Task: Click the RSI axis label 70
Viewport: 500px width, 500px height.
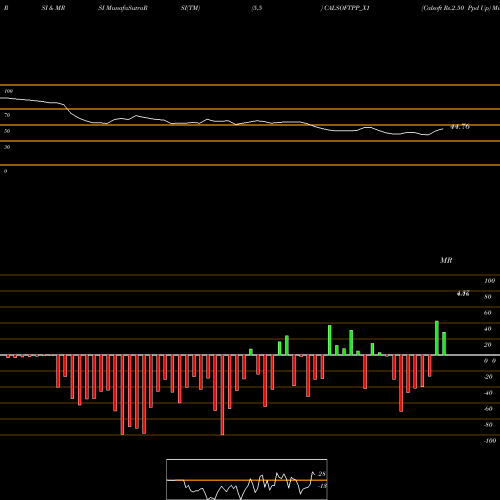Action: (7, 115)
